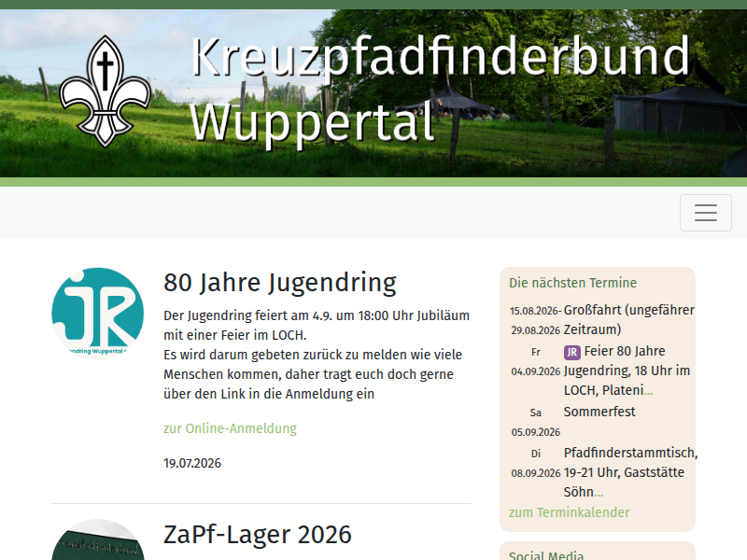747x560 pixels.
Task: Open the 'ZaPf-Lager 2026' article heading
Action: click(258, 534)
